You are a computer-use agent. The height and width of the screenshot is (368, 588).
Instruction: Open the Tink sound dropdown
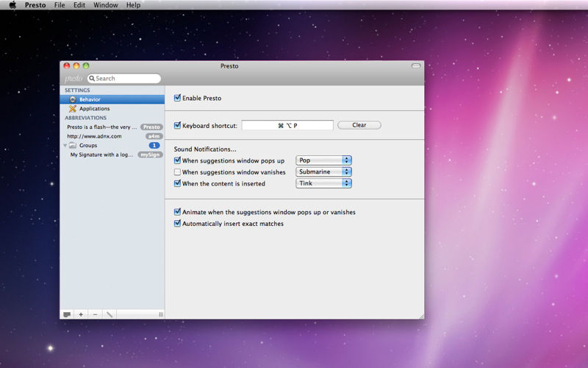pyautogui.click(x=323, y=183)
